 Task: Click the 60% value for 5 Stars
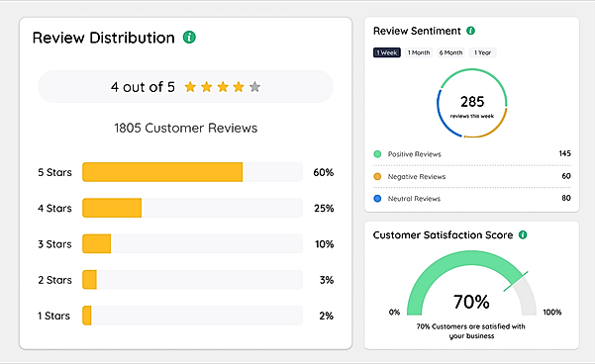[x=324, y=172]
